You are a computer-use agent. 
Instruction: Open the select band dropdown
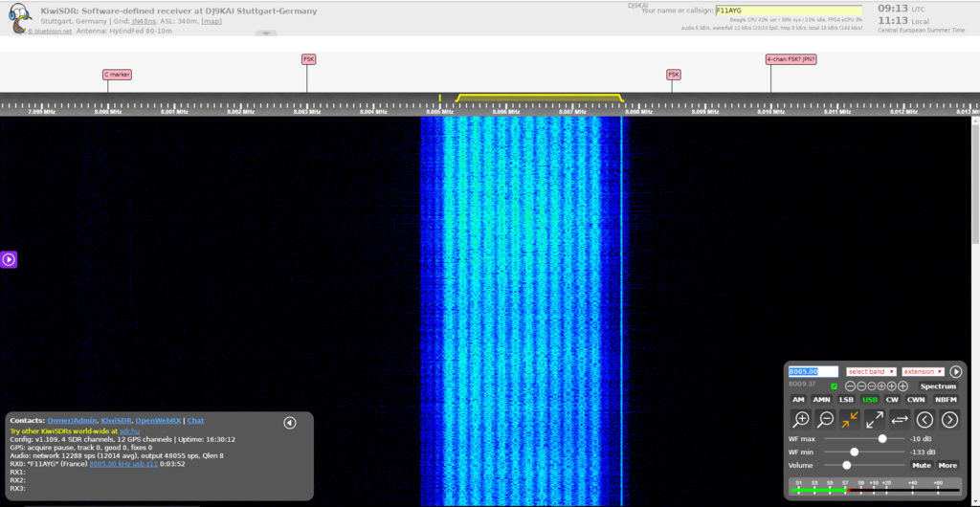(x=871, y=371)
